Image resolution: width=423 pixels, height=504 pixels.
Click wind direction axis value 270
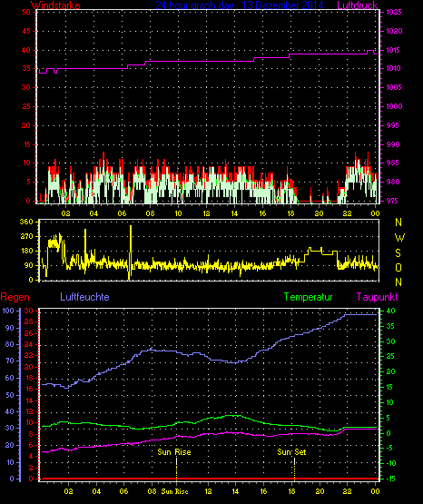[26, 236]
